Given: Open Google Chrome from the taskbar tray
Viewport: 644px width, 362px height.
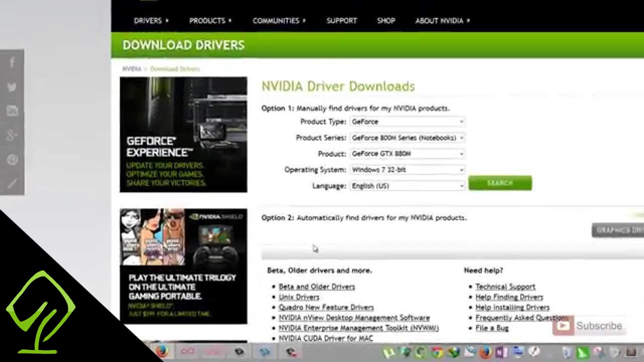Looking at the screenshot, I should (437, 352).
